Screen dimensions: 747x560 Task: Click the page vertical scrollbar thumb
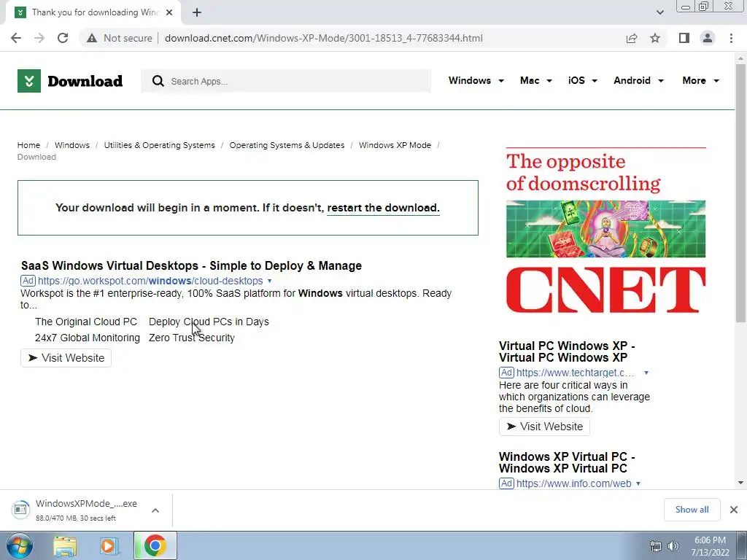pos(740,192)
